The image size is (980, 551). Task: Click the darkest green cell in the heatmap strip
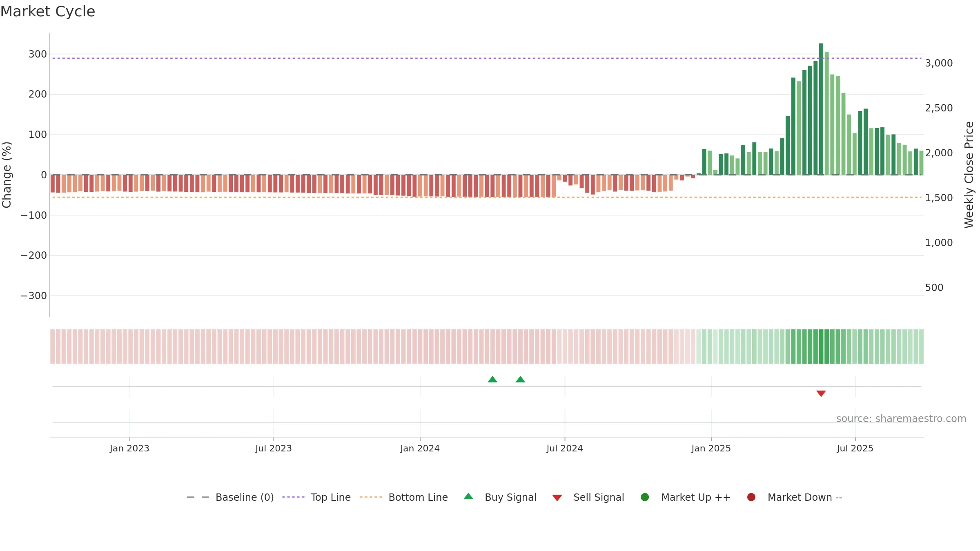[x=821, y=347]
